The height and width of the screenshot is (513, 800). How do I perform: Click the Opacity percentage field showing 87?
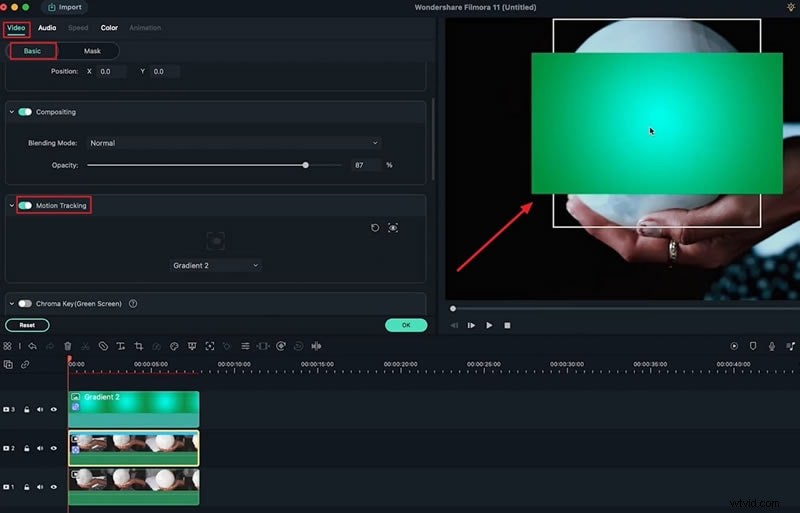tap(365, 165)
